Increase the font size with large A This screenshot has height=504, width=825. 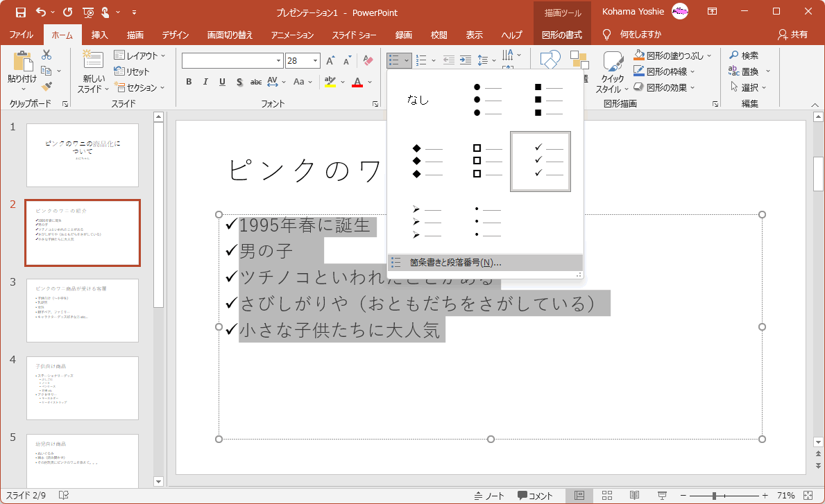pos(330,61)
